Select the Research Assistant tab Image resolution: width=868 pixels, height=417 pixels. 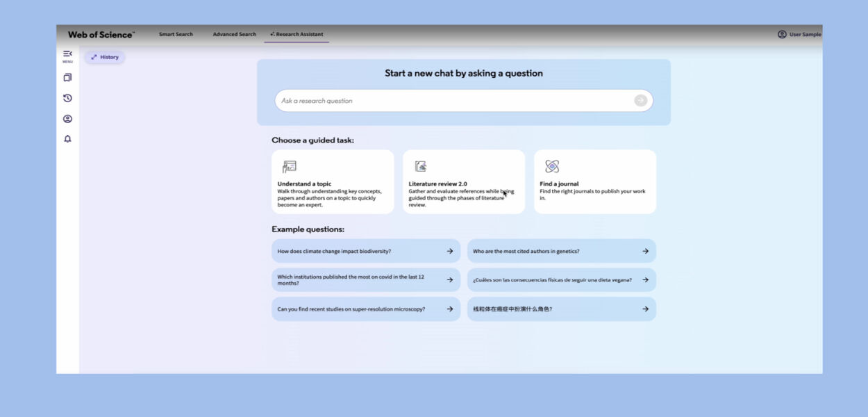click(x=297, y=34)
